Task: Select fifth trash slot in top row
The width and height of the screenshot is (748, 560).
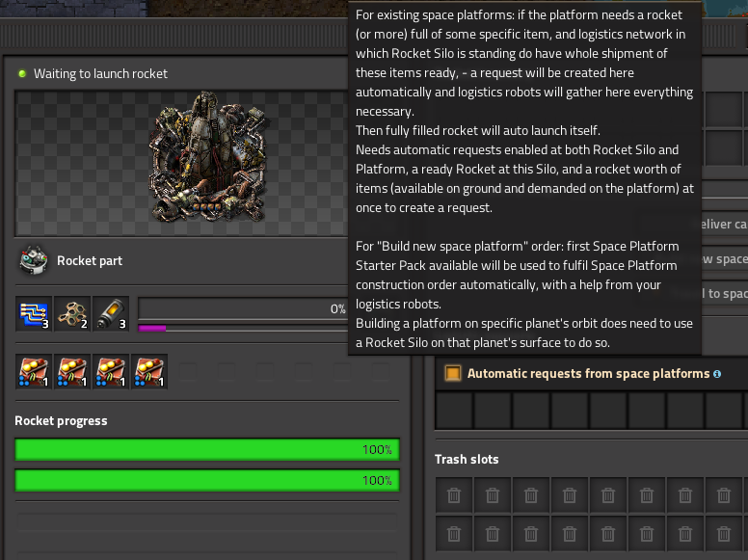Action: pos(608,495)
